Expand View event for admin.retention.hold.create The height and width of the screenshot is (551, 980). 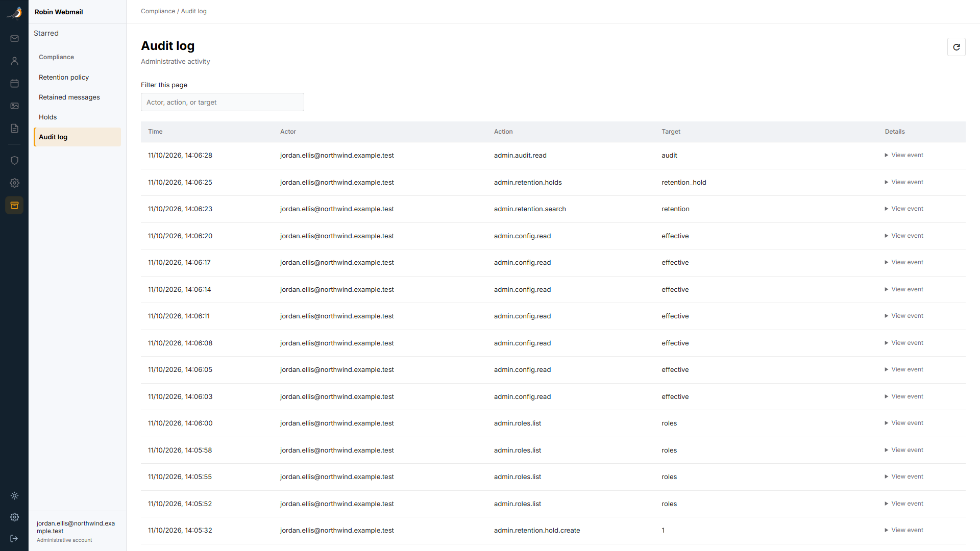[904, 530]
